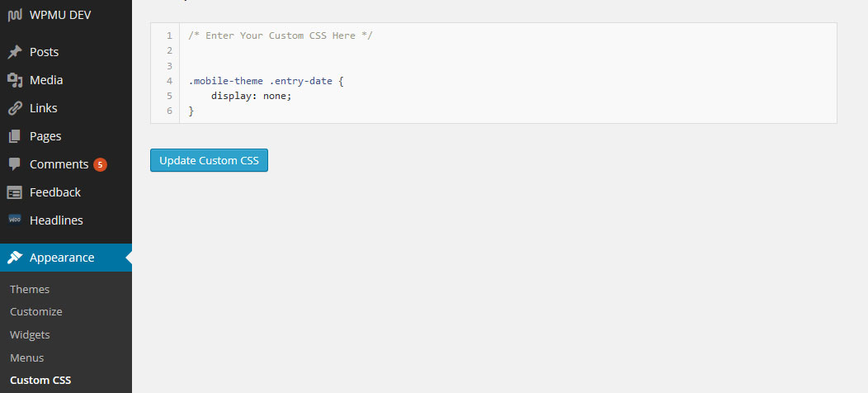Click the red comment count badge
The width and height of the screenshot is (868, 393).
pyautogui.click(x=100, y=164)
